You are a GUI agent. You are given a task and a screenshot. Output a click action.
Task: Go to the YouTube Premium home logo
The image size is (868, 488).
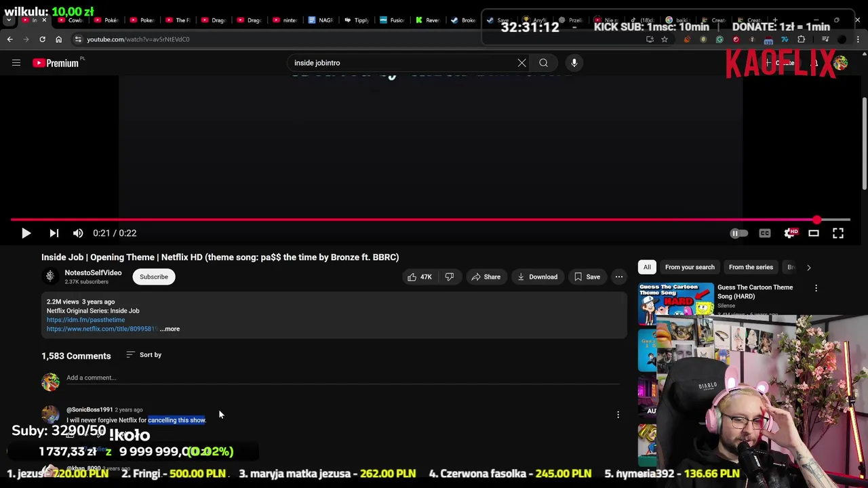point(57,63)
